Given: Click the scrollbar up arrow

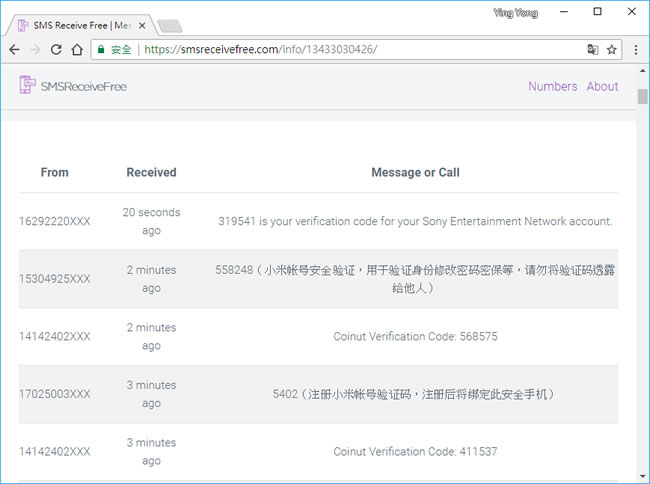Looking at the screenshot, I should click(x=643, y=71).
